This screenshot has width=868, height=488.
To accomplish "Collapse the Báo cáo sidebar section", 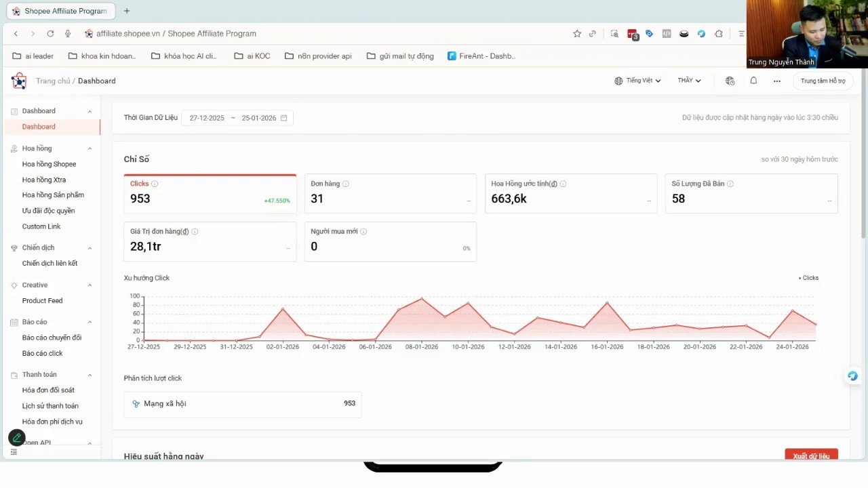I will click(x=90, y=322).
